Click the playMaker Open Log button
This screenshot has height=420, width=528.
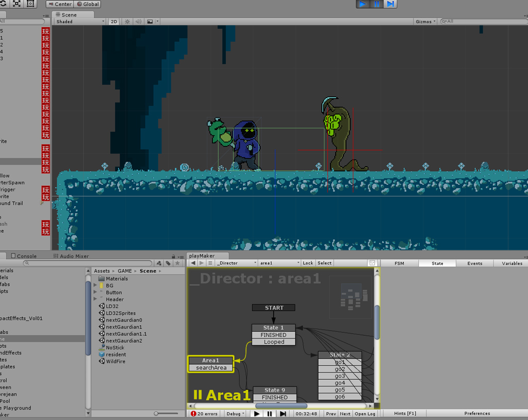365,414
